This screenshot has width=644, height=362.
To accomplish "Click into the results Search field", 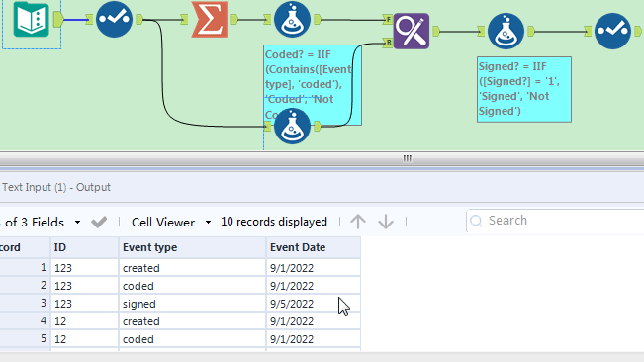I will (555, 221).
